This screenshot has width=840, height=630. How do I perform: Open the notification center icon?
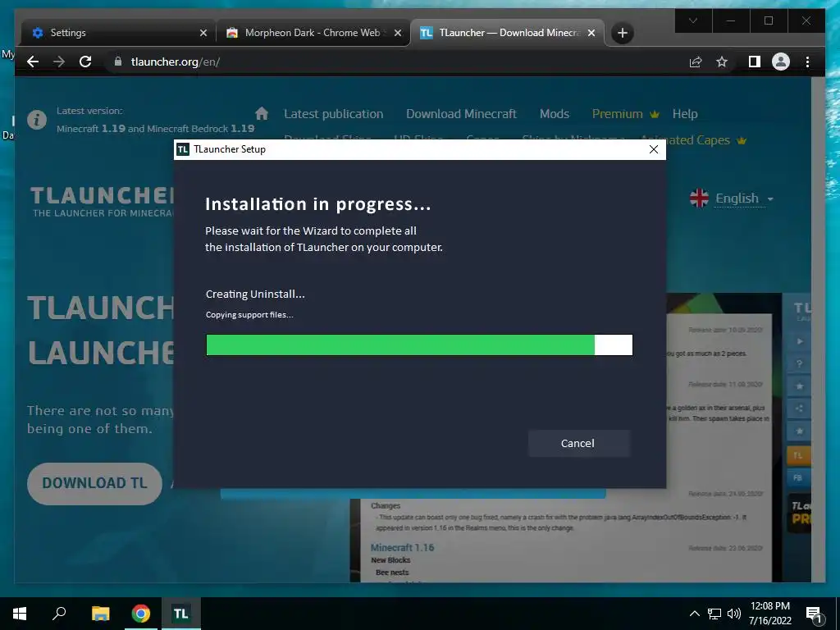tap(815, 614)
